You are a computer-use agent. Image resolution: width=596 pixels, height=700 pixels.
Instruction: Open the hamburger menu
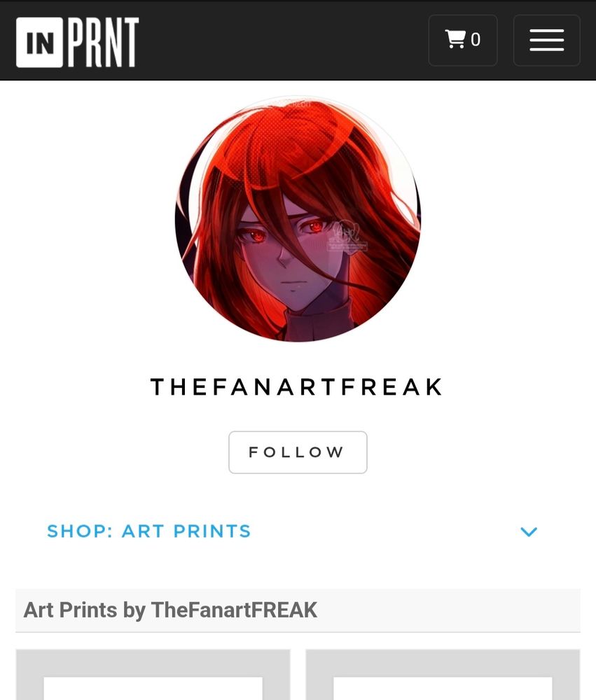pos(546,40)
